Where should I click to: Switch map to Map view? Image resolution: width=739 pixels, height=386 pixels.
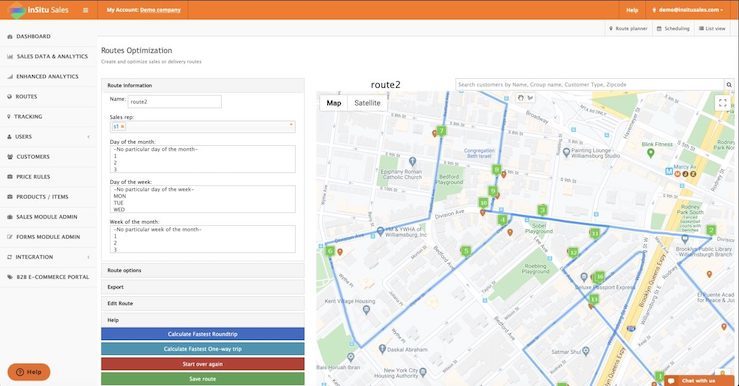tap(334, 103)
